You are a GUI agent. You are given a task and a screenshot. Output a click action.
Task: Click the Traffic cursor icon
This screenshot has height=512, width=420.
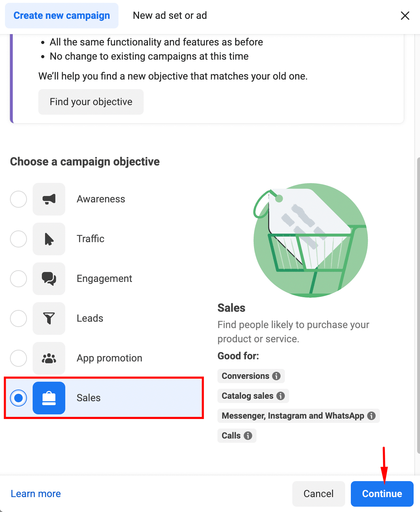click(49, 239)
